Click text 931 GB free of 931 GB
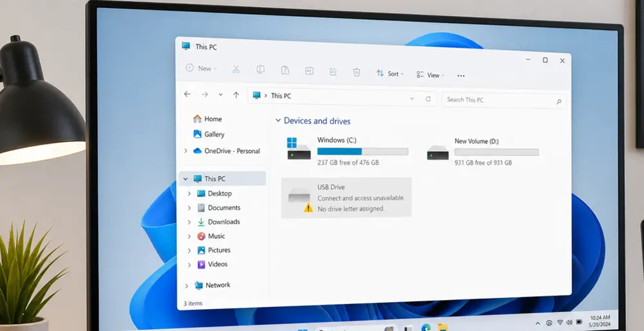Screen dimensions: 644x331 click(483, 163)
